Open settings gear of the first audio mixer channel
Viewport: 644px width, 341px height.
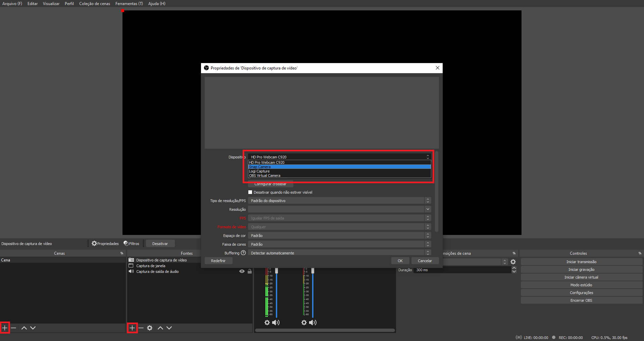tap(267, 323)
